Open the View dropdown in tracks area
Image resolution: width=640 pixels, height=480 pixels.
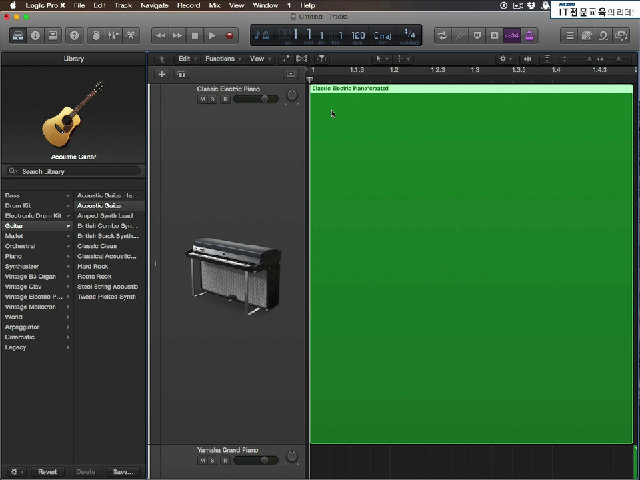[260, 59]
